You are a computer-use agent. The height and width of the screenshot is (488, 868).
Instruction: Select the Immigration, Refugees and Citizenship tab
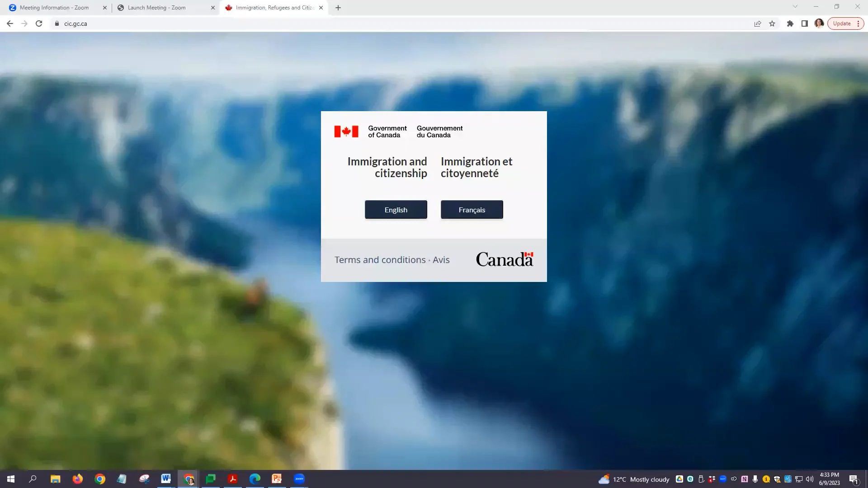pos(274,8)
